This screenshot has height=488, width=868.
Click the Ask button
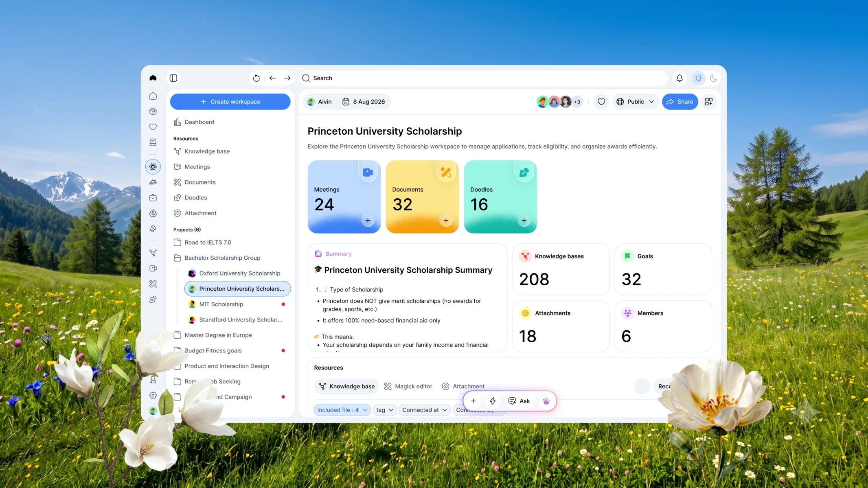click(x=519, y=401)
